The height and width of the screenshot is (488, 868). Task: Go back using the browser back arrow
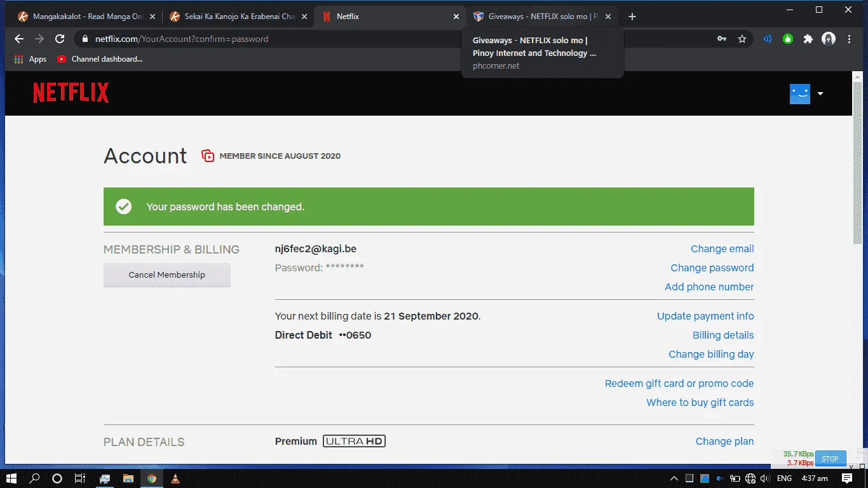point(19,39)
